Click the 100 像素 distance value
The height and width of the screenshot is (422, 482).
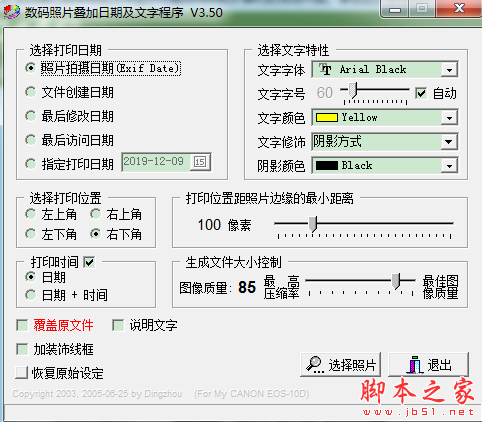tap(224, 225)
